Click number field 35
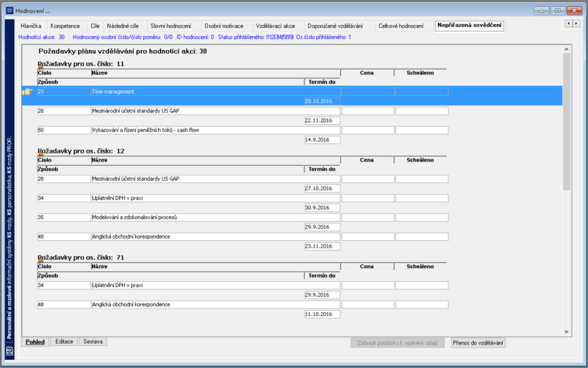The width and height of the screenshot is (588, 368). click(64, 217)
